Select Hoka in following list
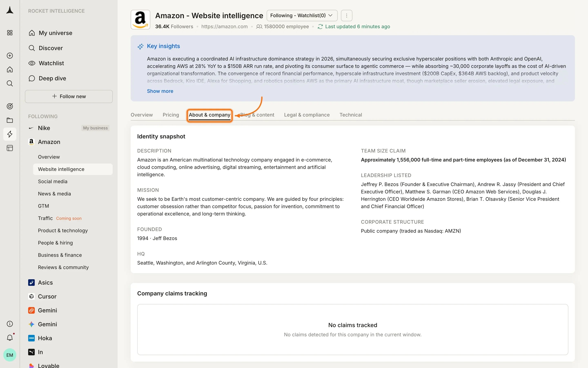Screen dimensions: 588x368 click(45, 338)
